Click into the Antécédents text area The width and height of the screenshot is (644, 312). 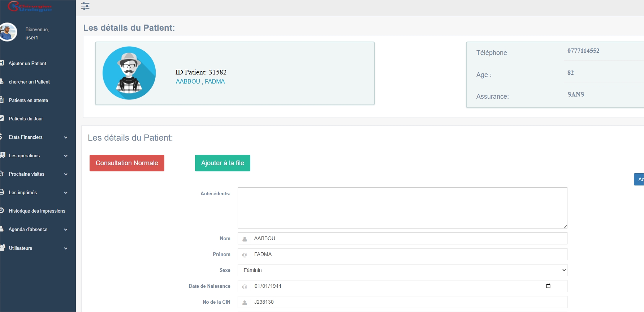coord(402,208)
